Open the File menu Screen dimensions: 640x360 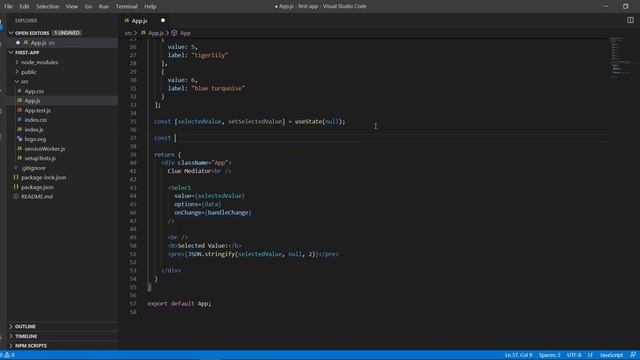click(8, 6)
